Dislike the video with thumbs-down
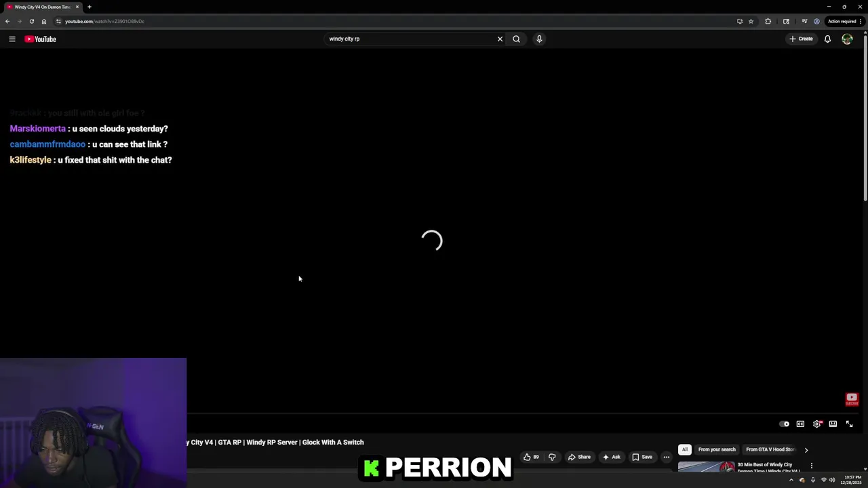Screen dimensions: 868x488 [x=552, y=457]
